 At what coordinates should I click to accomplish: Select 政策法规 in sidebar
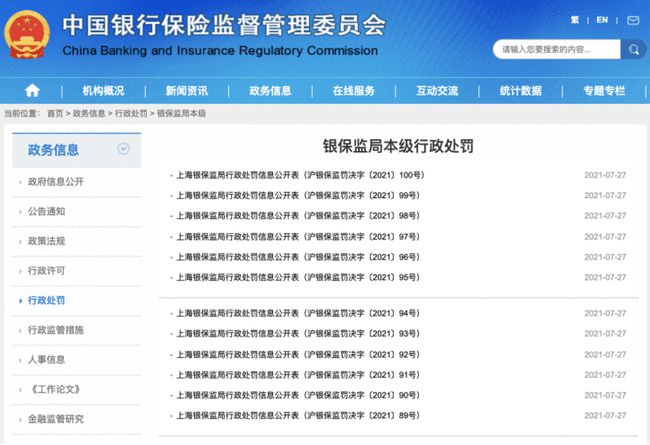click(x=46, y=241)
